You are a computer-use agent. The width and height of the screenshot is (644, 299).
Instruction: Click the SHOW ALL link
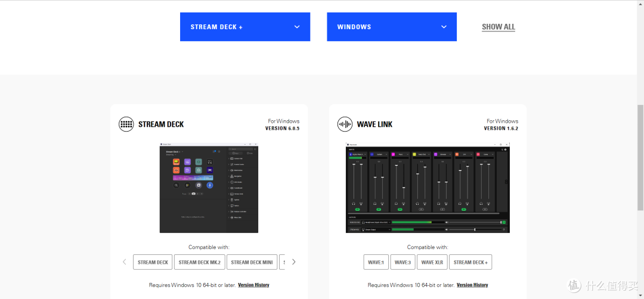498,27
